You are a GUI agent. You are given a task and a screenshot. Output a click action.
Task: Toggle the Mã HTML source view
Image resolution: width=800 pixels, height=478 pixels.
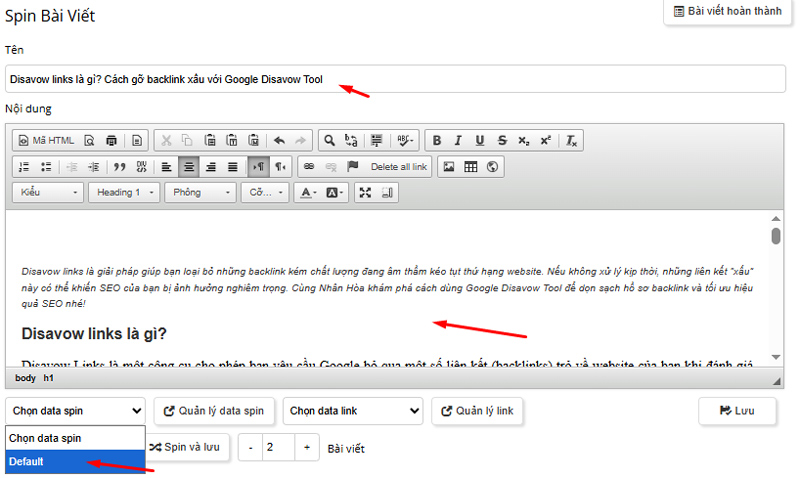click(46, 141)
